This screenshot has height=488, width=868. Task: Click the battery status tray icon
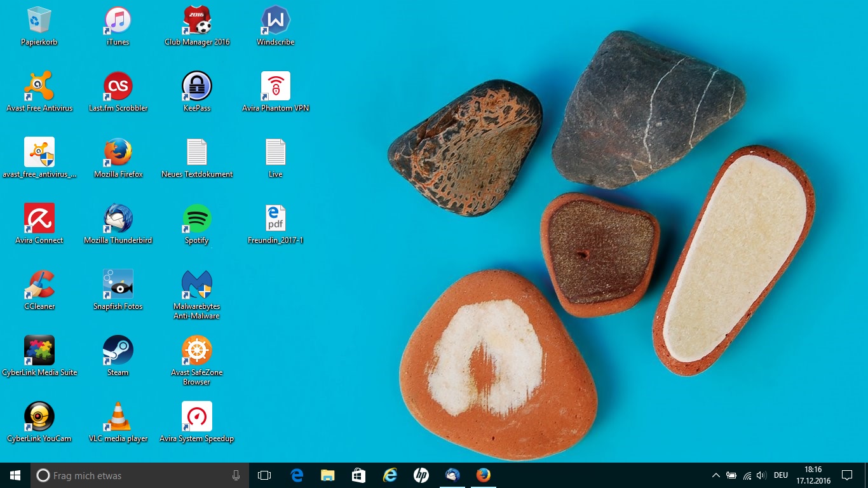pyautogui.click(x=731, y=475)
